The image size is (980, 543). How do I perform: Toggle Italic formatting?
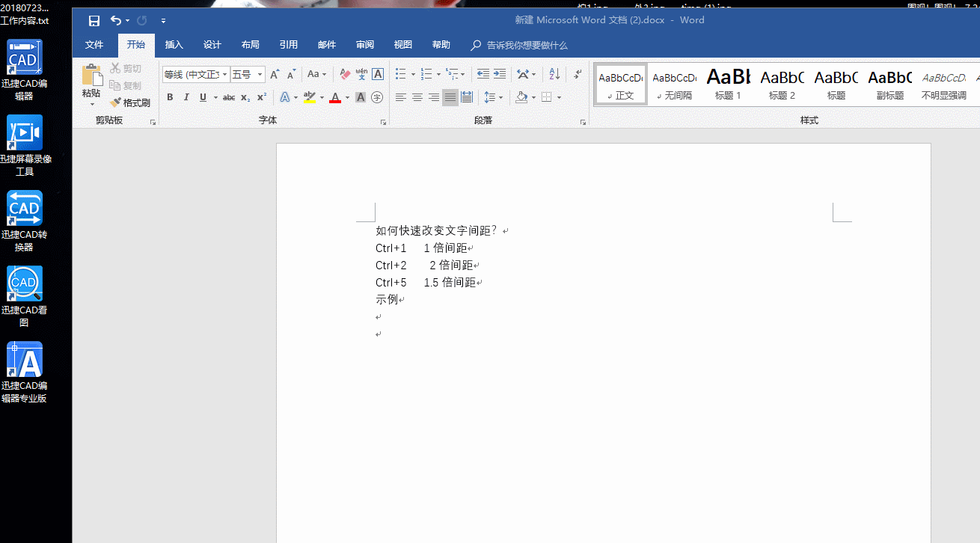pyautogui.click(x=186, y=97)
